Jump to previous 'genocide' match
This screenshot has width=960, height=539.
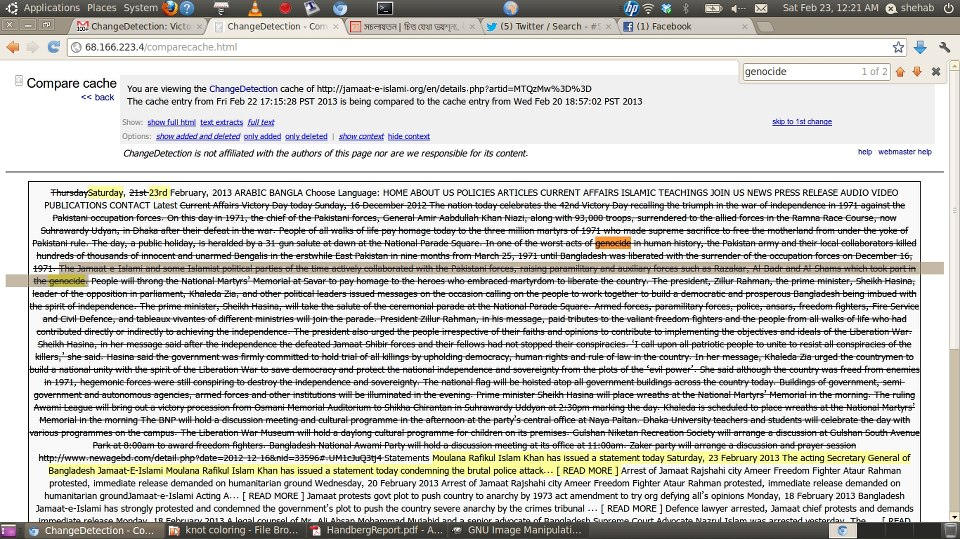coord(900,72)
